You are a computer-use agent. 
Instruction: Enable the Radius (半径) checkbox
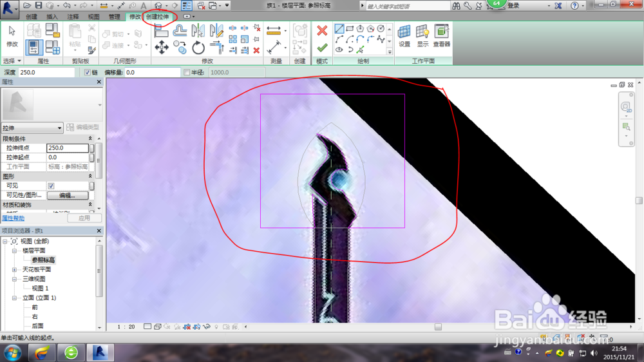[x=187, y=72]
